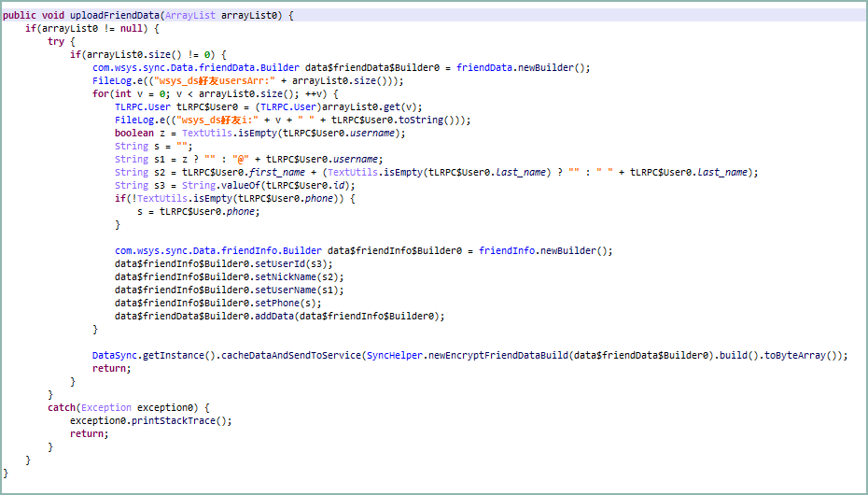
Task: Click the friendData.newBuilder() call
Action: pos(523,67)
